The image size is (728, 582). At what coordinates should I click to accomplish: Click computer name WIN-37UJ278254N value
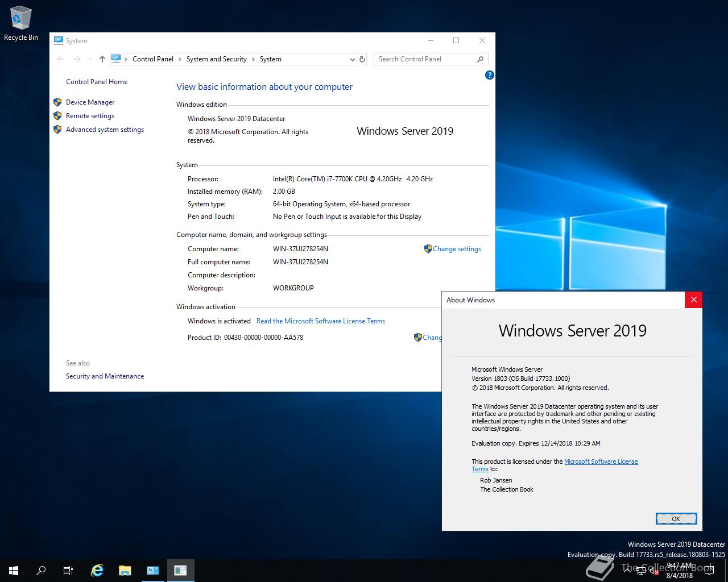click(x=300, y=249)
